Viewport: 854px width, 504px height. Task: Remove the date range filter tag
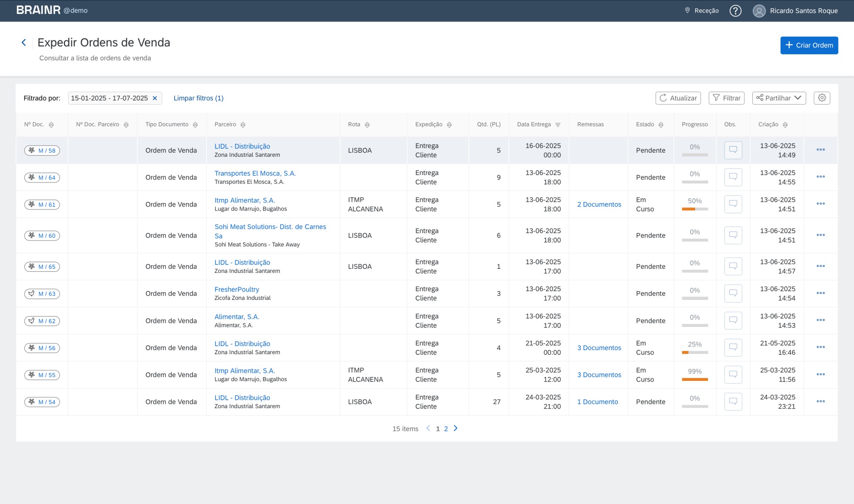point(155,98)
